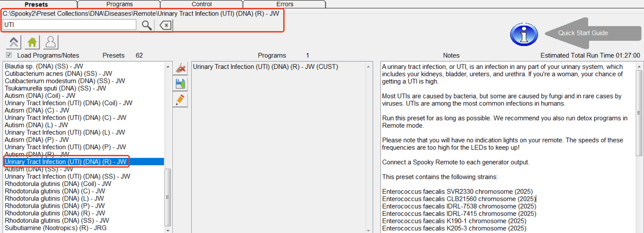Screen dimensions: 644x233
Task: Open the Control tab
Action: coord(202,4)
